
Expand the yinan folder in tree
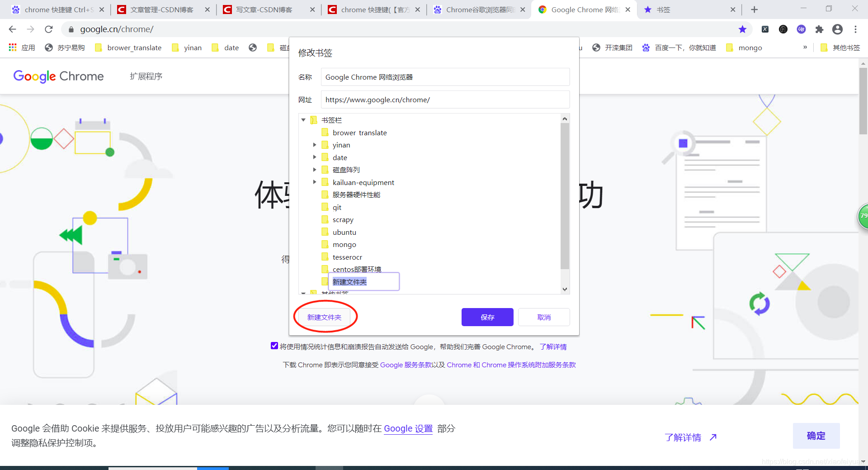click(x=315, y=145)
